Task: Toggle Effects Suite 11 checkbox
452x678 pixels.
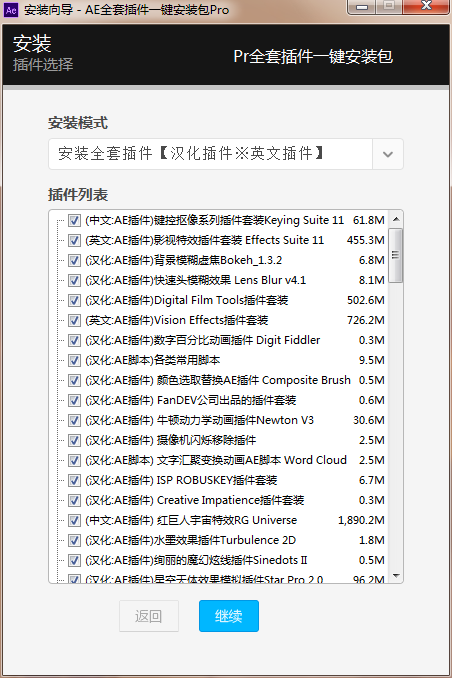Action: tap(74, 240)
